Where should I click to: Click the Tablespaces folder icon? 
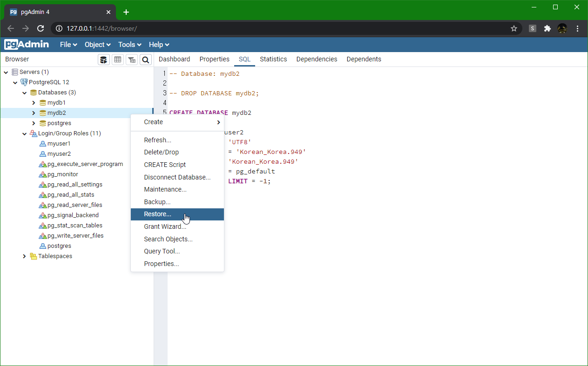[34, 256]
